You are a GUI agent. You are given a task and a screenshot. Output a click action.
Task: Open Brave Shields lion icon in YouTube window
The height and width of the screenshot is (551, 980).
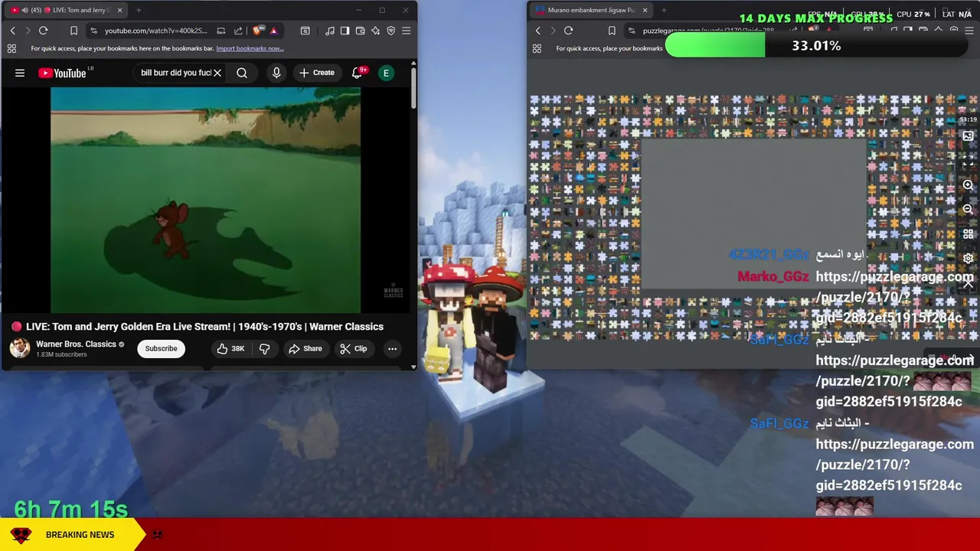257,31
